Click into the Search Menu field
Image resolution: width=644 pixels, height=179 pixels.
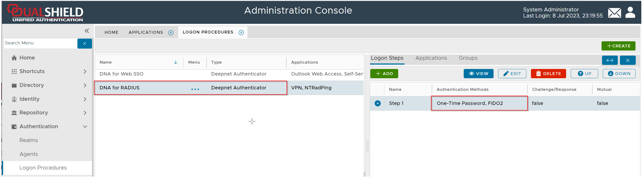(x=41, y=43)
